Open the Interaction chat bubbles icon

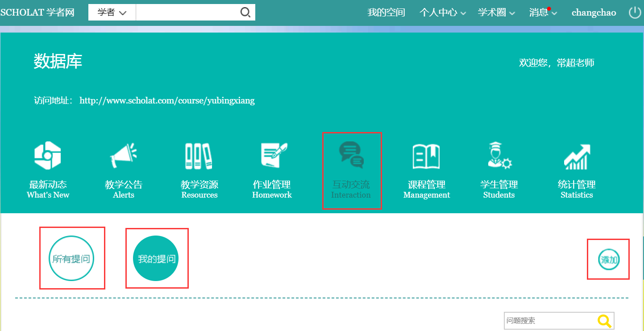[351, 155]
